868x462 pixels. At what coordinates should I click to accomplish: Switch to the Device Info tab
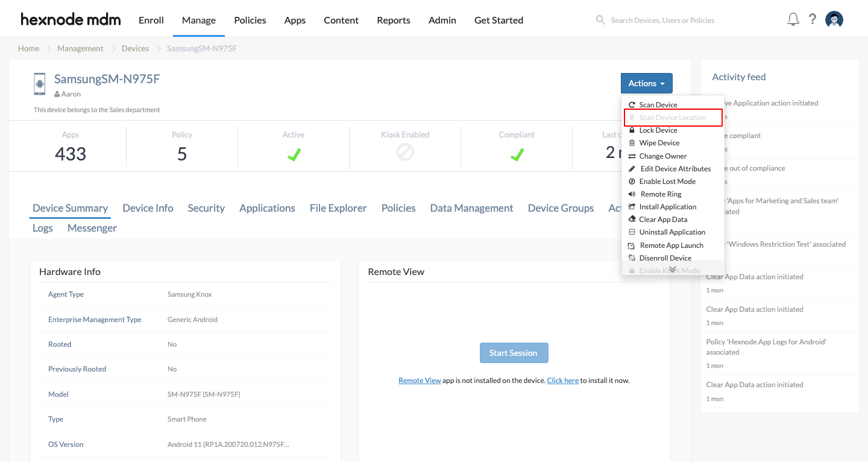click(148, 208)
